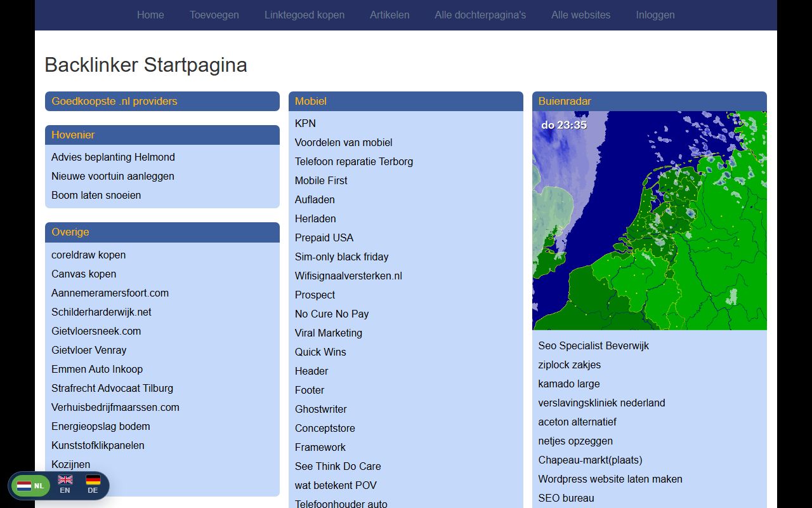Viewport: 812px width, 508px height.
Task: Switch language to English (UK flag)
Action: coord(65,485)
